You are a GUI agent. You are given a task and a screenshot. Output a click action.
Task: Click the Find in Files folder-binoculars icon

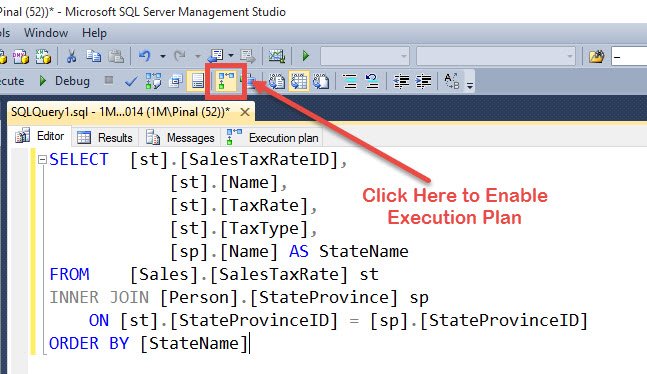point(597,56)
